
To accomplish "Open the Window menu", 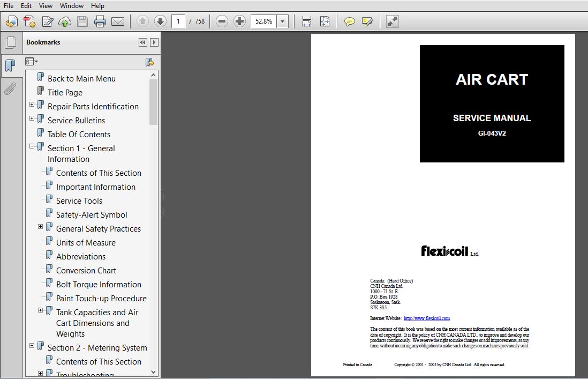I will pyautogui.click(x=72, y=5).
